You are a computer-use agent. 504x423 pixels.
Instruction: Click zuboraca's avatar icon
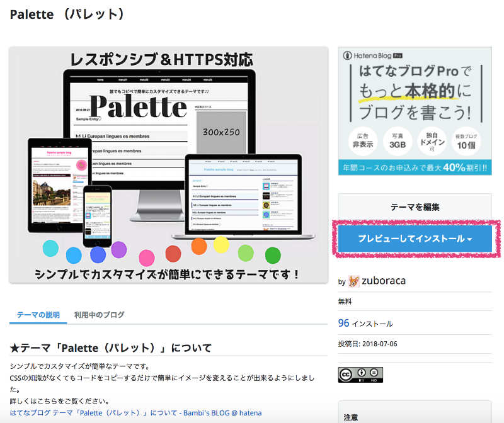(353, 281)
